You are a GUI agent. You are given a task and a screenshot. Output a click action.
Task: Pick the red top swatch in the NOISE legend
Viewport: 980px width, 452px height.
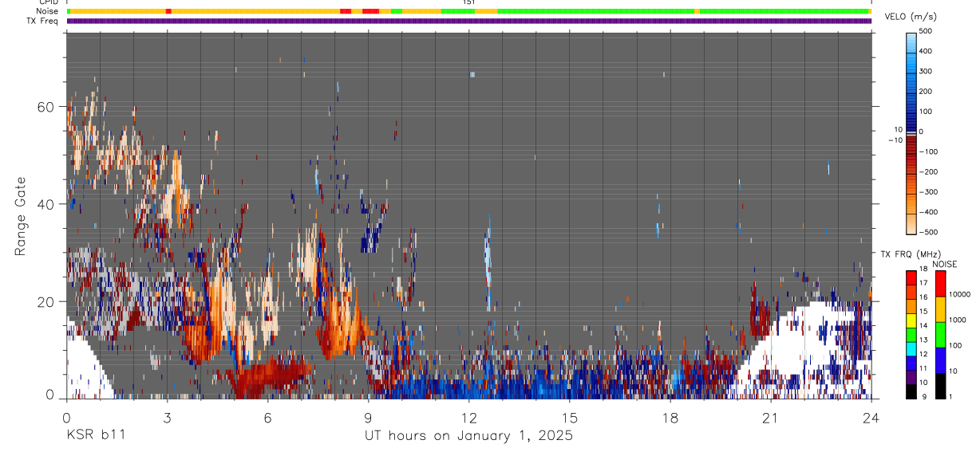[x=939, y=283]
